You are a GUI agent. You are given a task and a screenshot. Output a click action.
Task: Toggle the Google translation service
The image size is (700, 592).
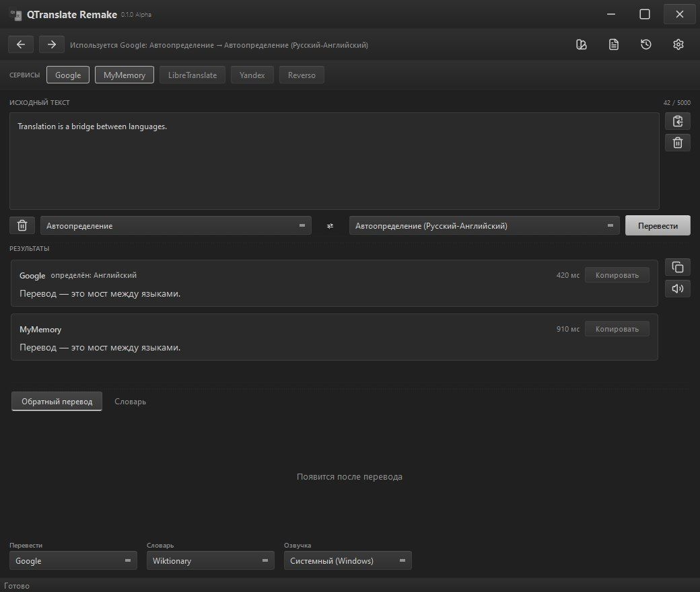click(x=68, y=75)
